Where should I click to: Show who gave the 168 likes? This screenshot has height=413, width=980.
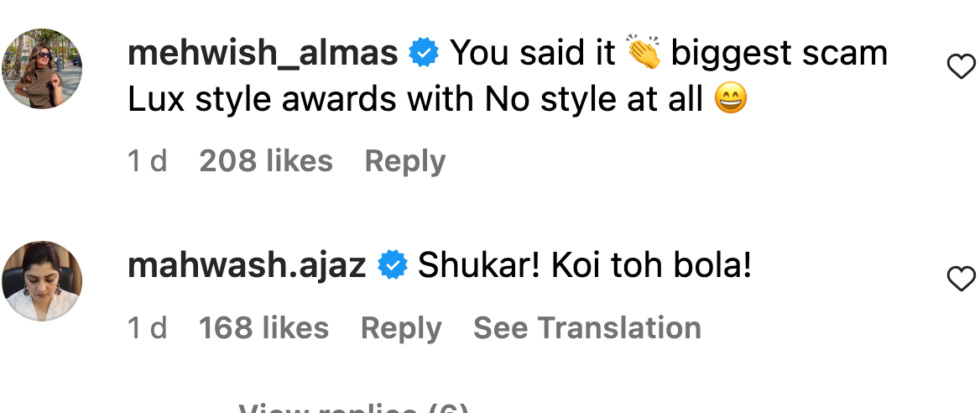pos(263,328)
